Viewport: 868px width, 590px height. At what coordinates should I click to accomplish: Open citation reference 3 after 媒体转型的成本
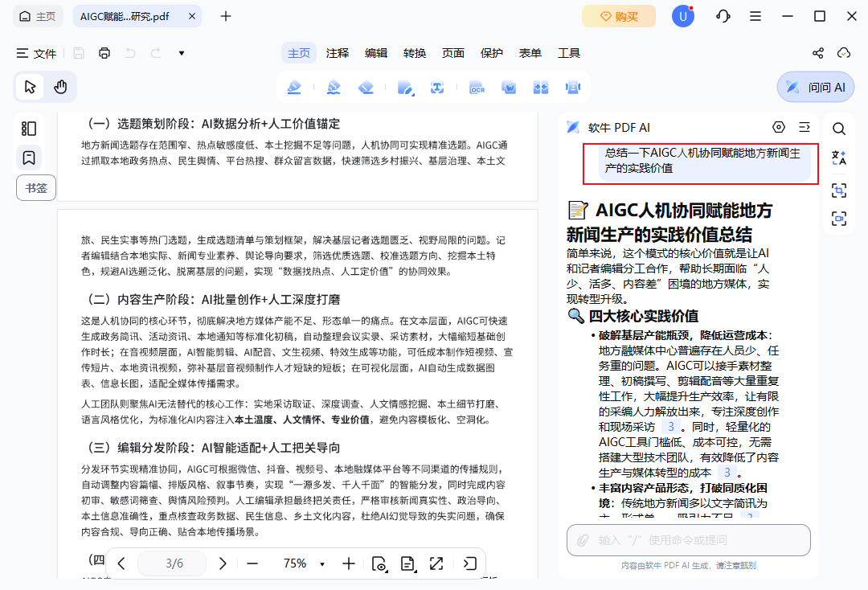pyautogui.click(x=727, y=472)
